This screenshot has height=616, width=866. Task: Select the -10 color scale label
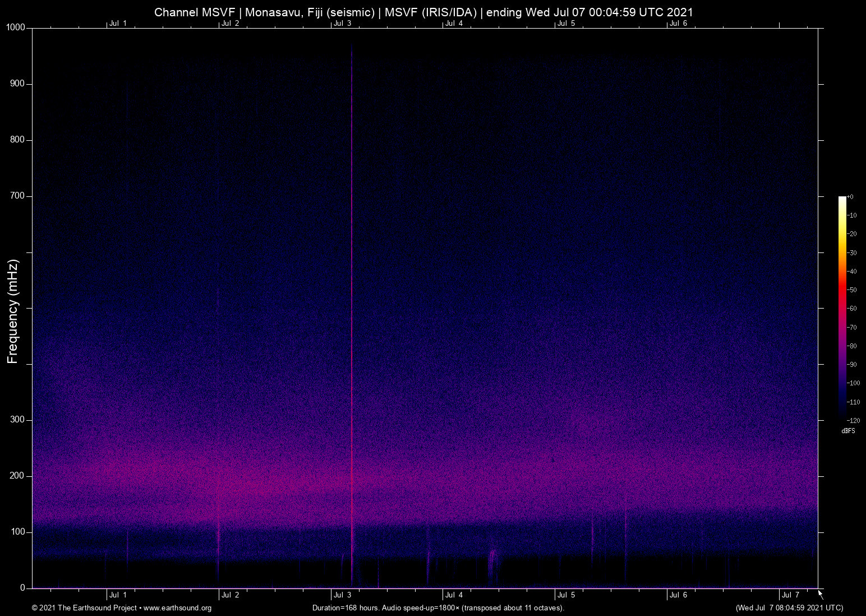coord(851,215)
